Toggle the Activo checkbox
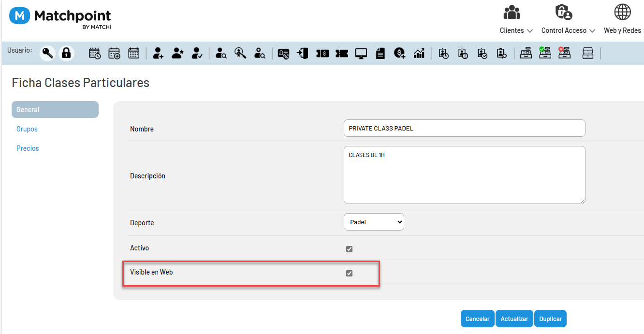Viewport: 644px width, 334px height. coord(349,249)
